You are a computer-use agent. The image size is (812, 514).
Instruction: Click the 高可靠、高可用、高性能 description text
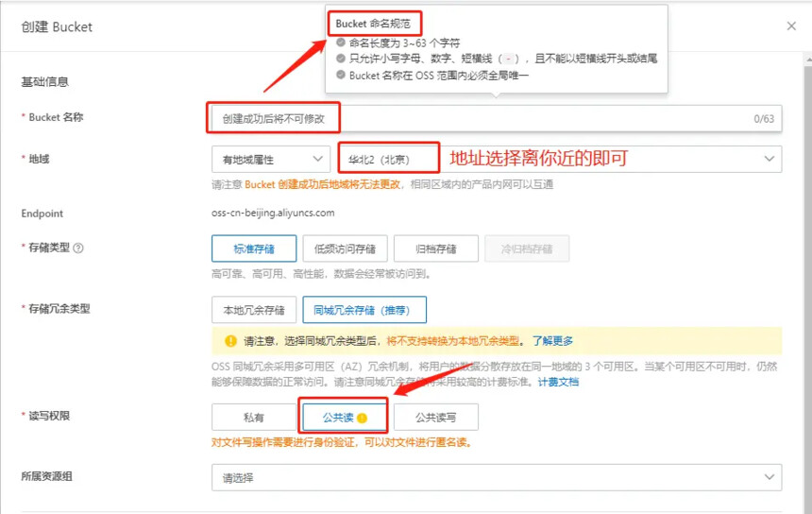coord(321,274)
